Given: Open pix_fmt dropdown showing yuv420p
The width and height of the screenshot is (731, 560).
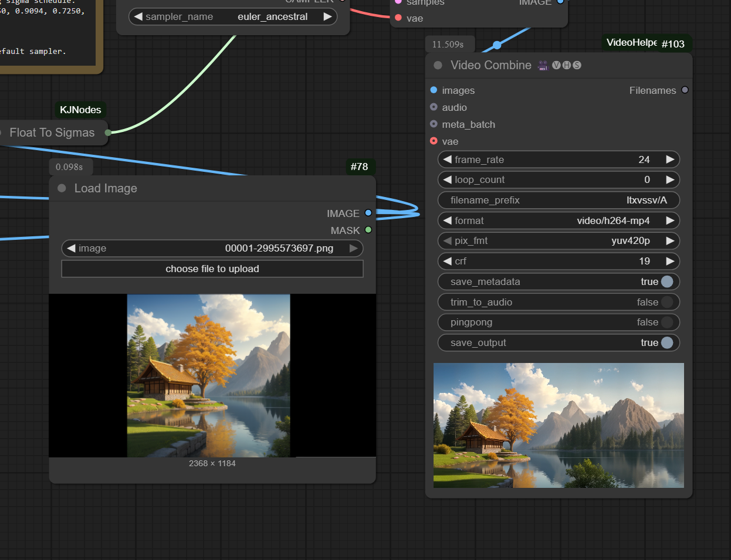Looking at the screenshot, I should click(559, 240).
